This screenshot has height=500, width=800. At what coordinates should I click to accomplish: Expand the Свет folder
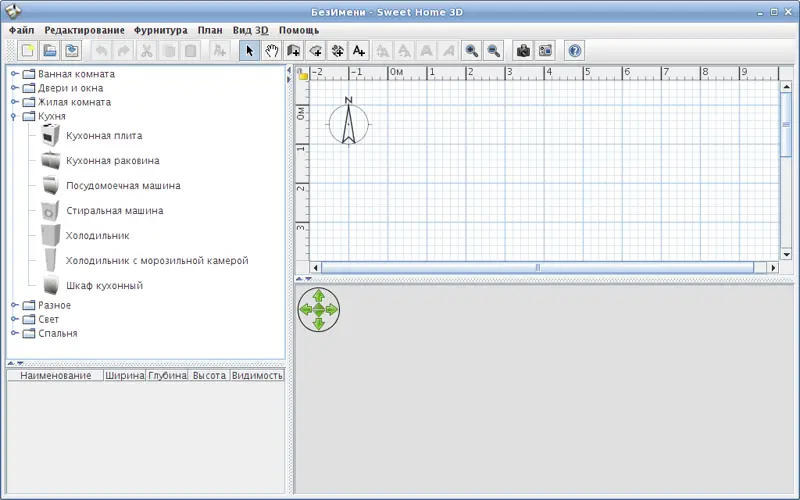click(x=15, y=319)
